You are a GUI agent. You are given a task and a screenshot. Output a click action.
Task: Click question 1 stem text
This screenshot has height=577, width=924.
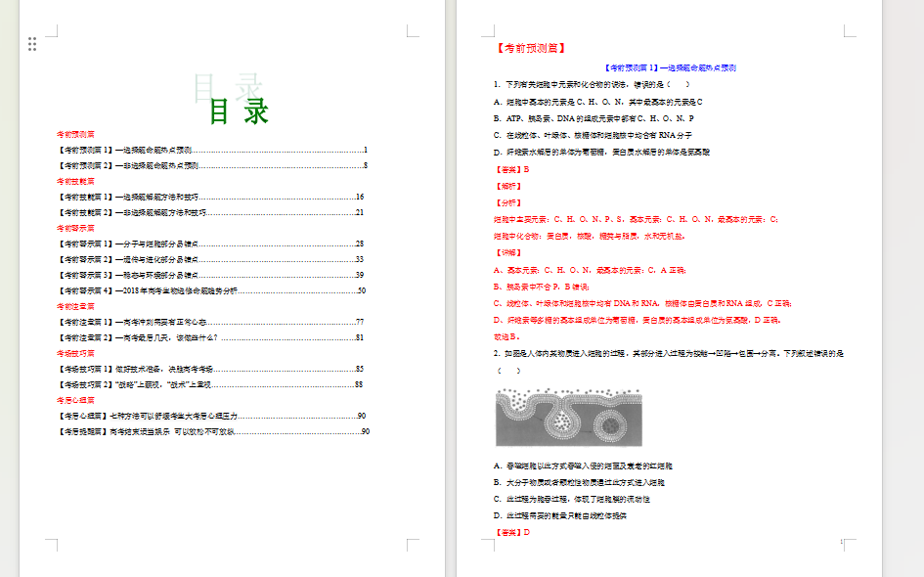(593, 84)
